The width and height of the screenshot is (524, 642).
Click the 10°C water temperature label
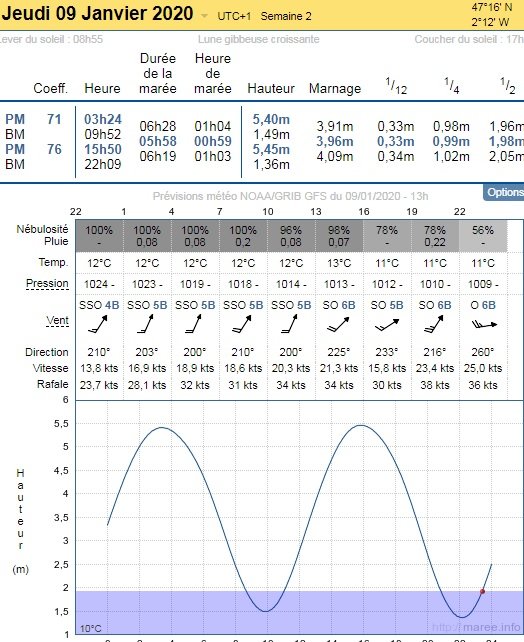90,628
